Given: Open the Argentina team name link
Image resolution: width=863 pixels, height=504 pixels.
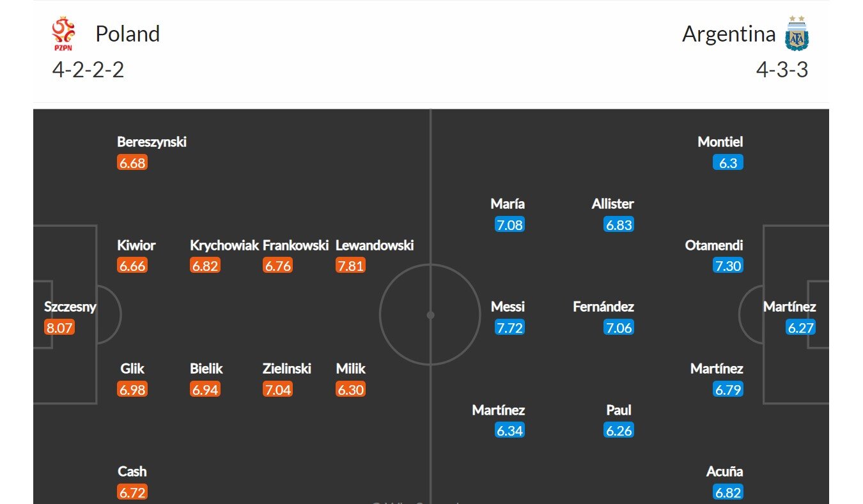Looking at the screenshot, I should [x=729, y=34].
